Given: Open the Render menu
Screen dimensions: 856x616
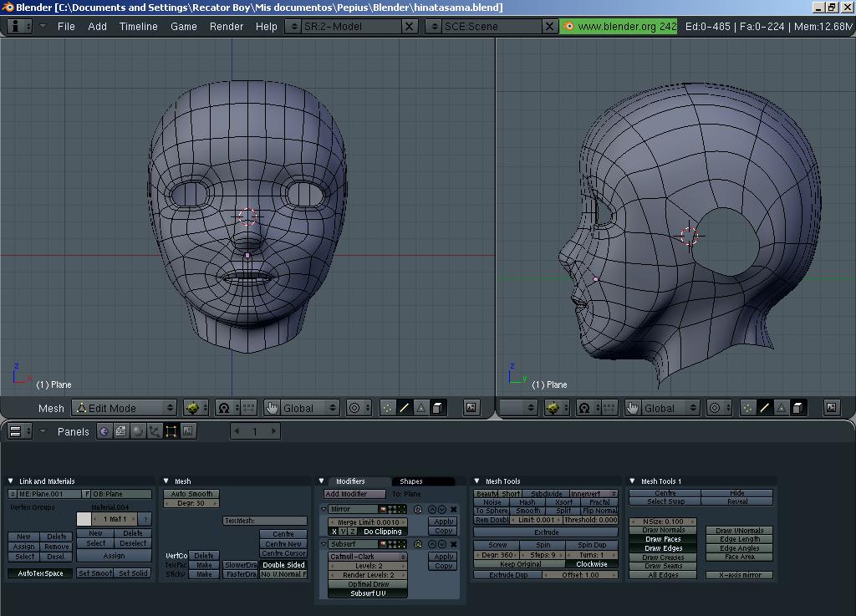Looking at the screenshot, I should (x=226, y=26).
